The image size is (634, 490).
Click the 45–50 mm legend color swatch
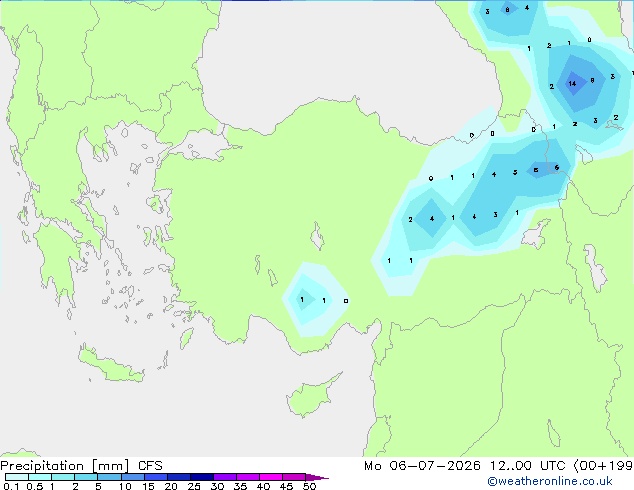tap(294, 477)
